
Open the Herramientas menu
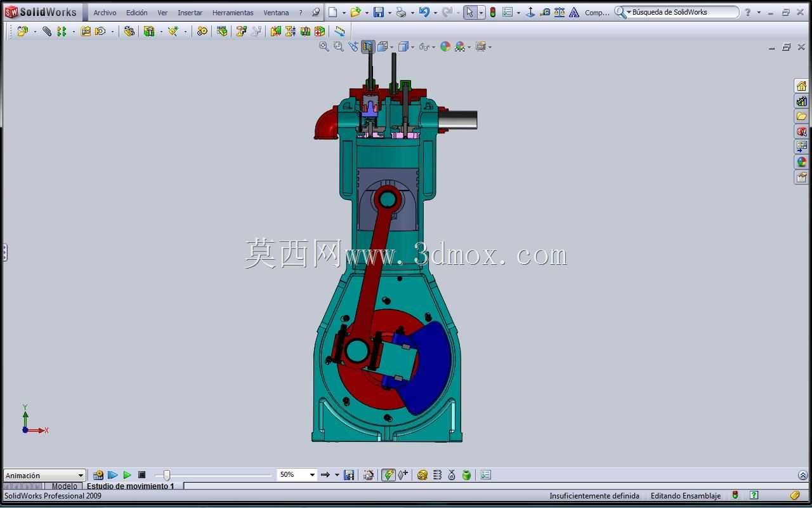(x=233, y=13)
